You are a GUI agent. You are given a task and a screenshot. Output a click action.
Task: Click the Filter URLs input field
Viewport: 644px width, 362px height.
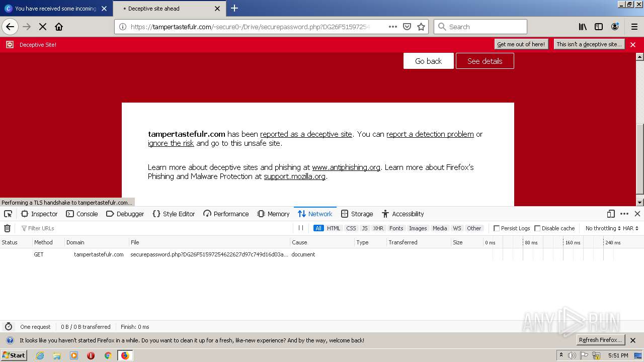(156, 228)
